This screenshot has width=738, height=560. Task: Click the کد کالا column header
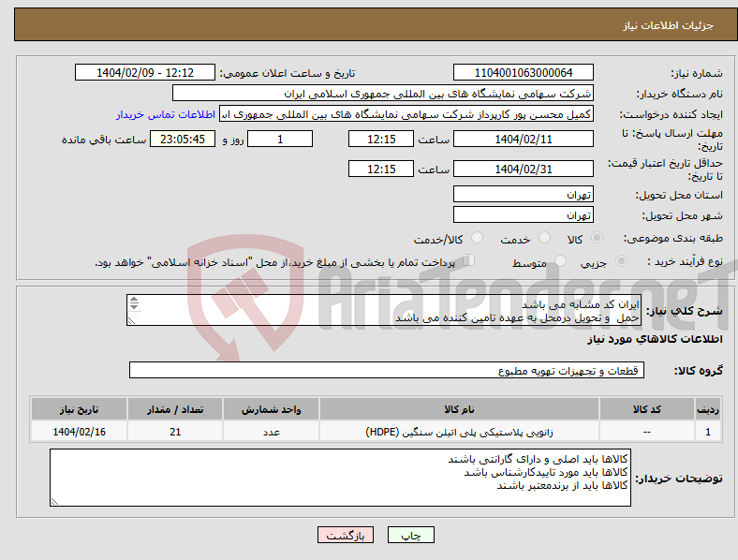pos(647,409)
